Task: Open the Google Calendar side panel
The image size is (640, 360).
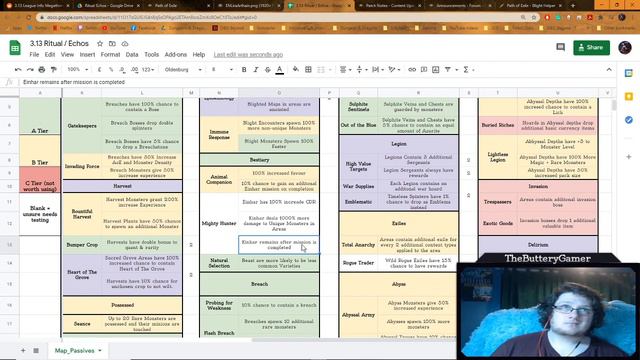Action: click(629, 73)
